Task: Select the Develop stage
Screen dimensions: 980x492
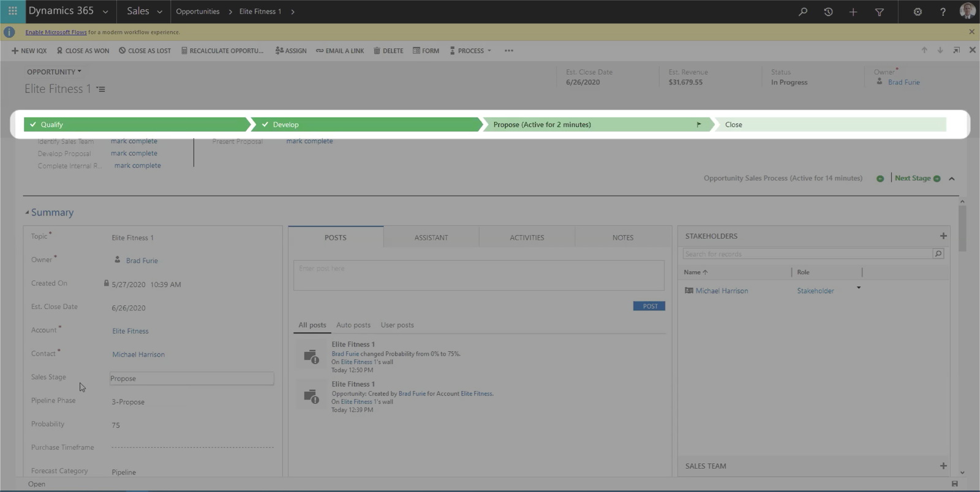Action: [x=367, y=124]
